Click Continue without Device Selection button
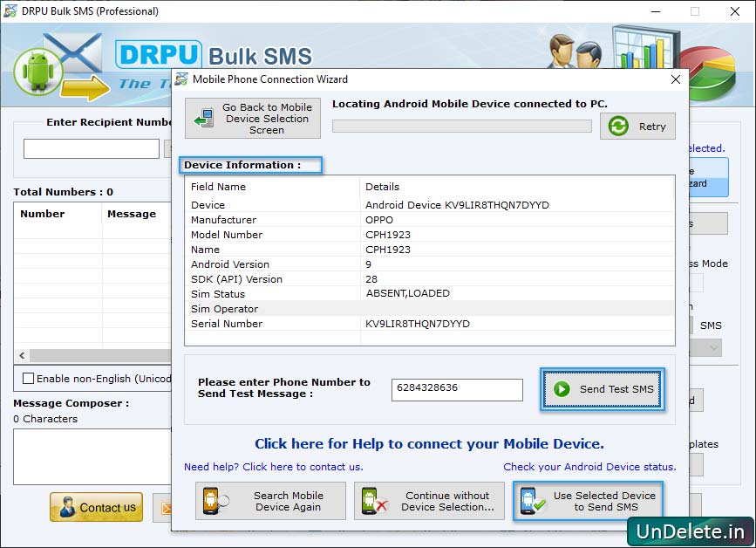The width and height of the screenshot is (756, 548). point(429,501)
